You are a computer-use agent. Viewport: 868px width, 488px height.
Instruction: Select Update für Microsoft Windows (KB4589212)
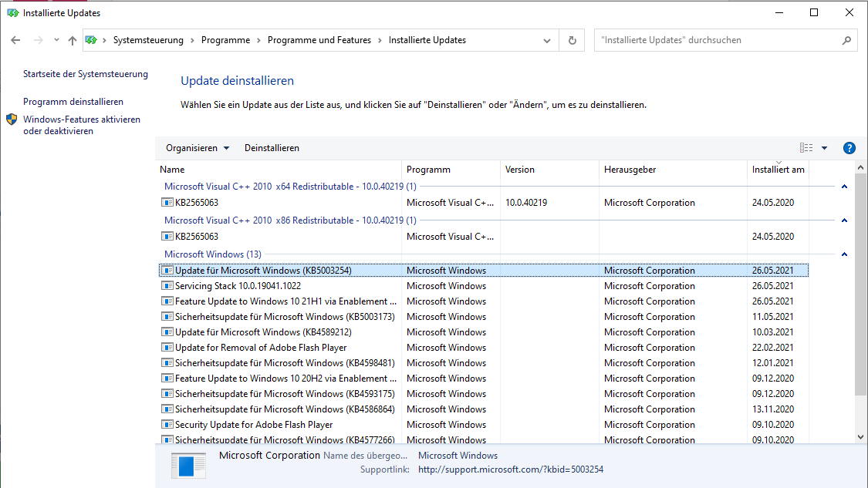point(483,332)
